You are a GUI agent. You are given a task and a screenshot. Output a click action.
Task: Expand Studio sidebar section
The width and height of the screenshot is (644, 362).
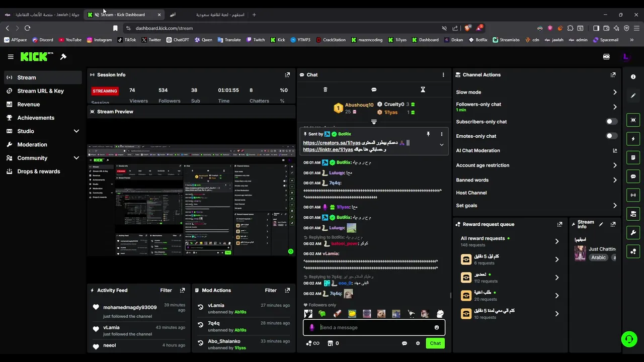(x=76, y=131)
